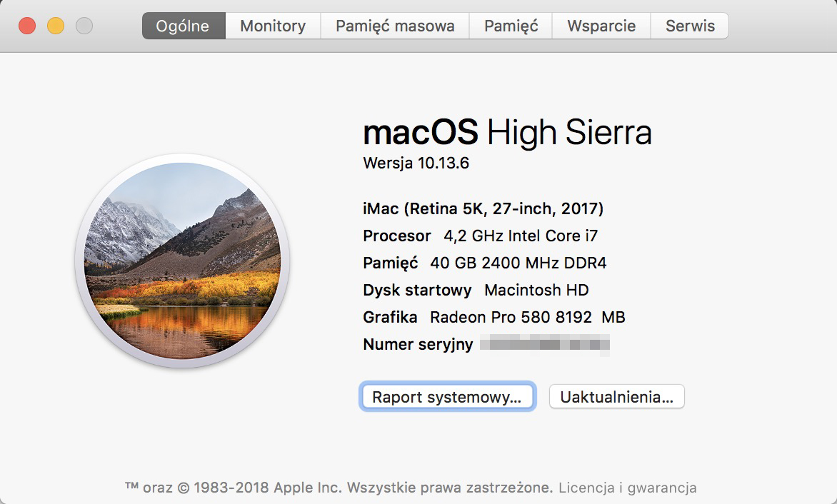Click the Grafika Radeon Pro 580 line
This screenshot has width=837, height=504.
coord(493,317)
